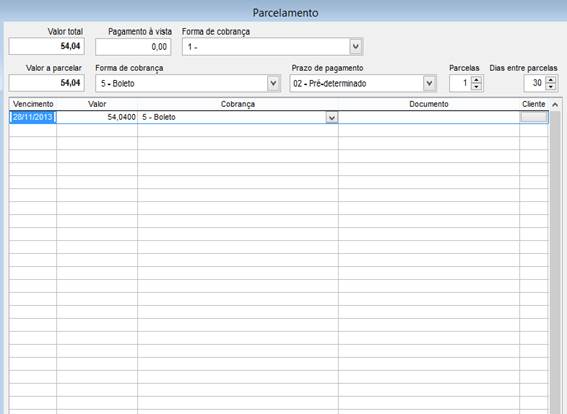Increase the Parcelas count with up arrow
567x414 pixels.
477,80
